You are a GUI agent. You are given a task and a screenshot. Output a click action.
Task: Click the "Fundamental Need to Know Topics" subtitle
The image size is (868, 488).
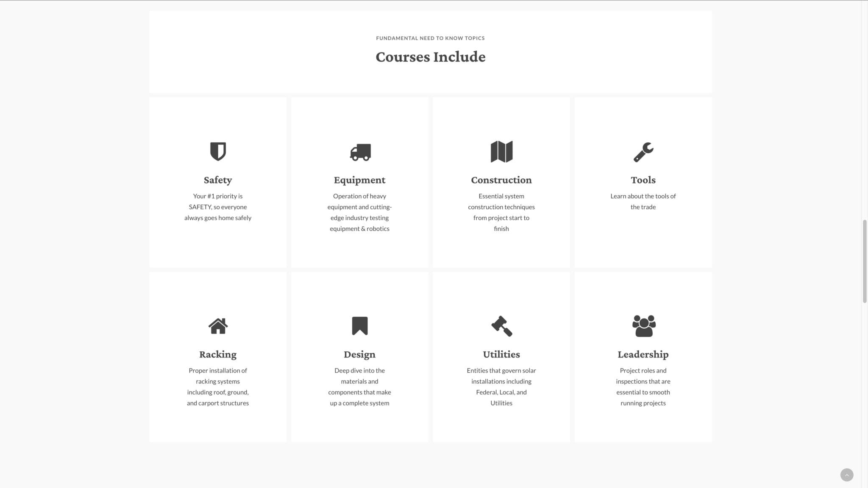430,38
